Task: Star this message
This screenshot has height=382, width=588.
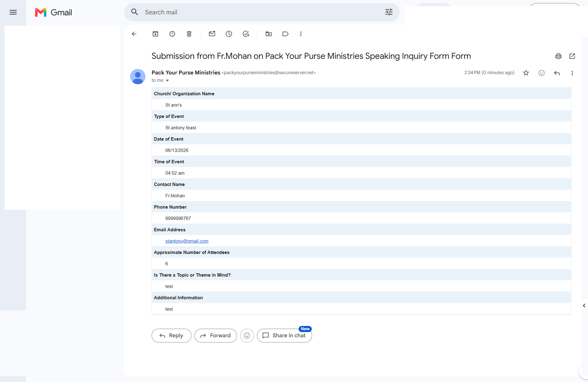Action: click(x=526, y=73)
